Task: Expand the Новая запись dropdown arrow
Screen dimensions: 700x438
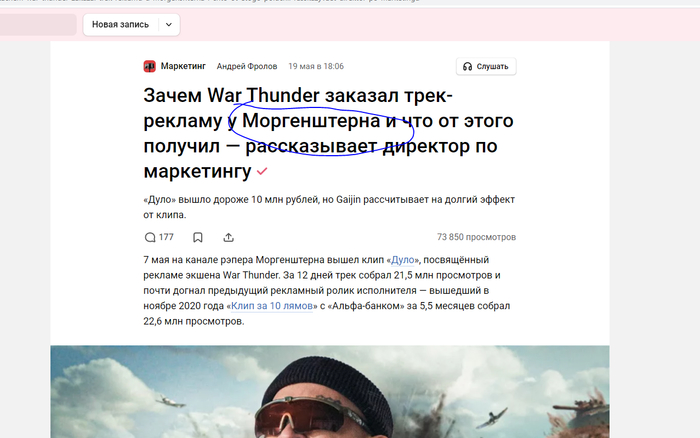Action: tap(169, 25)
